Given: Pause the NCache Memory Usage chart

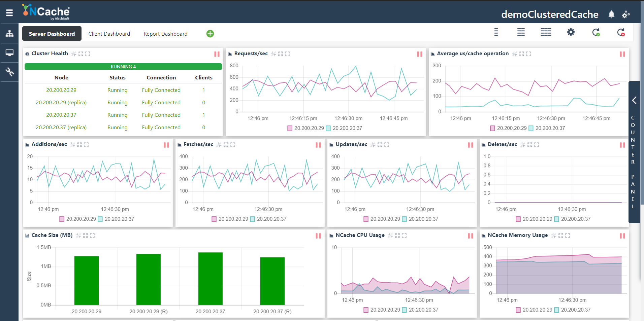Looking at the screenshot, I should coord(622,236).
